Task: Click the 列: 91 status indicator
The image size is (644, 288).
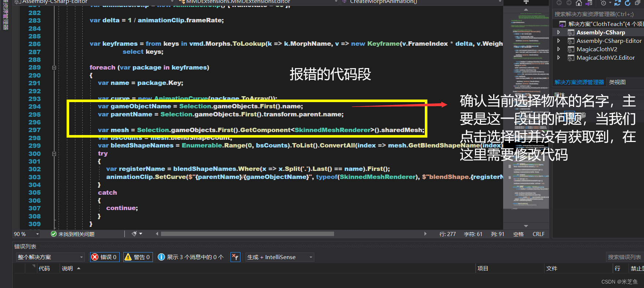Action: (x=498, y=234)
